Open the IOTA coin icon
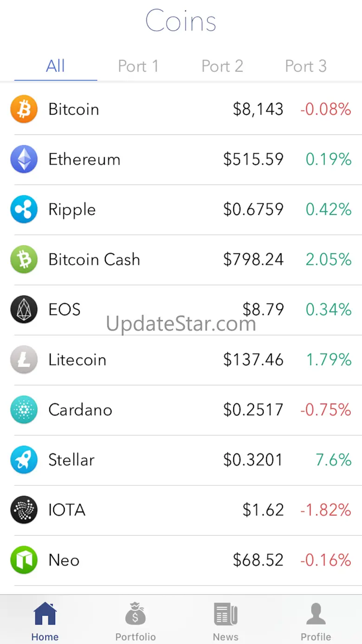 pos(24,510)
